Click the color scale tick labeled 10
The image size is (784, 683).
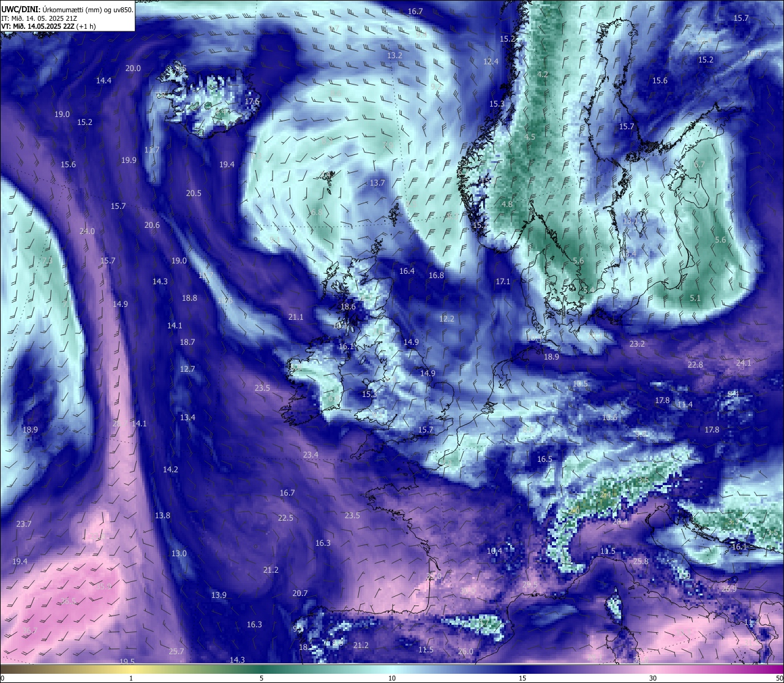(392, 678)
